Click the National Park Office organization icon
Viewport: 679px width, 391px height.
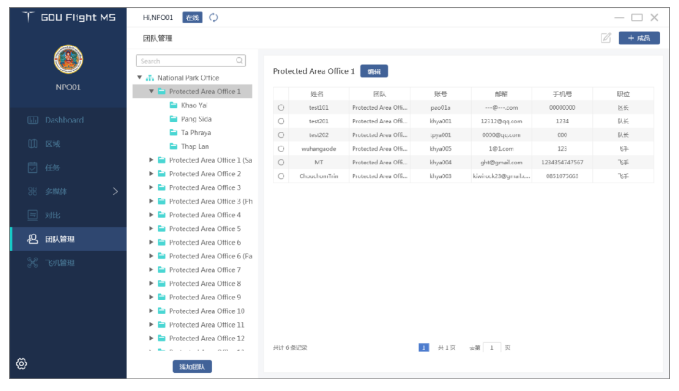click(150, 78)
